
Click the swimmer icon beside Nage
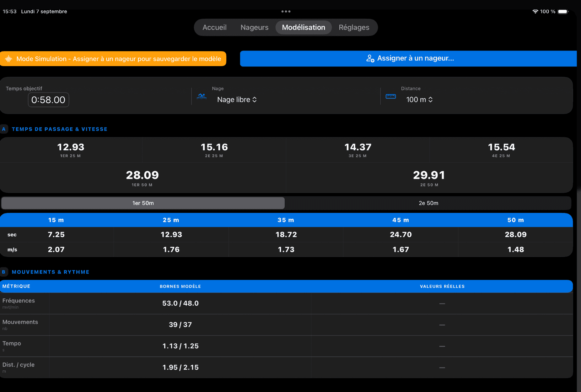[202, 96]
